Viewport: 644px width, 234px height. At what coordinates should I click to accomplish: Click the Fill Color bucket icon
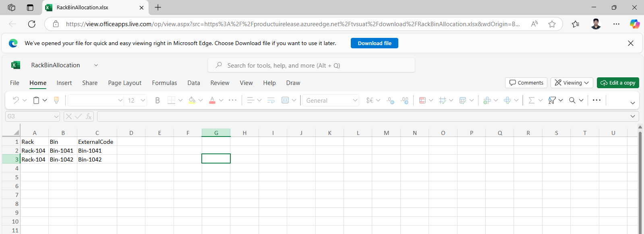(192, 100)
